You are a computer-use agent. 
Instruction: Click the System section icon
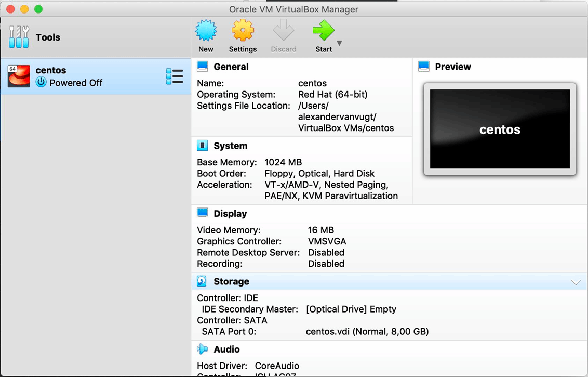click(x=203, y=145)
